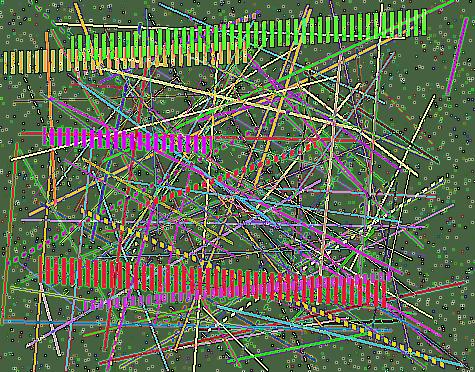
Task: Select the purple striped bar beneath the red one
Action: click(237, 291)
